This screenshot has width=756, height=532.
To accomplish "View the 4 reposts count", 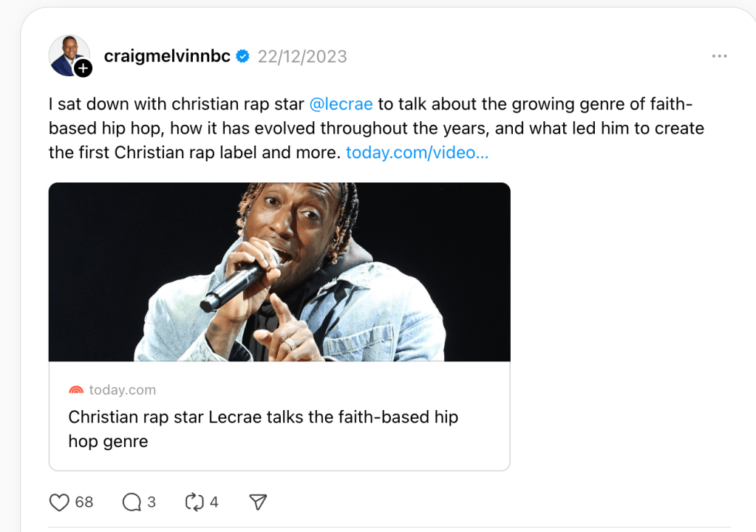I will tap(214, 502).
